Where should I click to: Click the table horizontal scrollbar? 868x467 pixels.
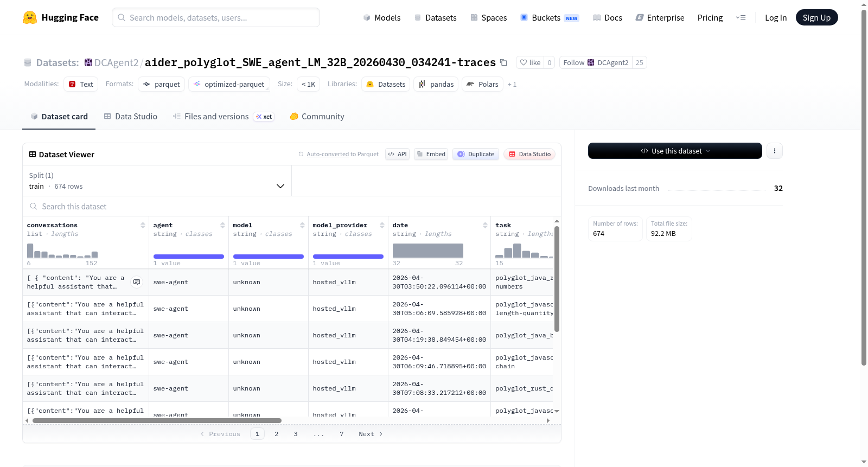(157, 420)
